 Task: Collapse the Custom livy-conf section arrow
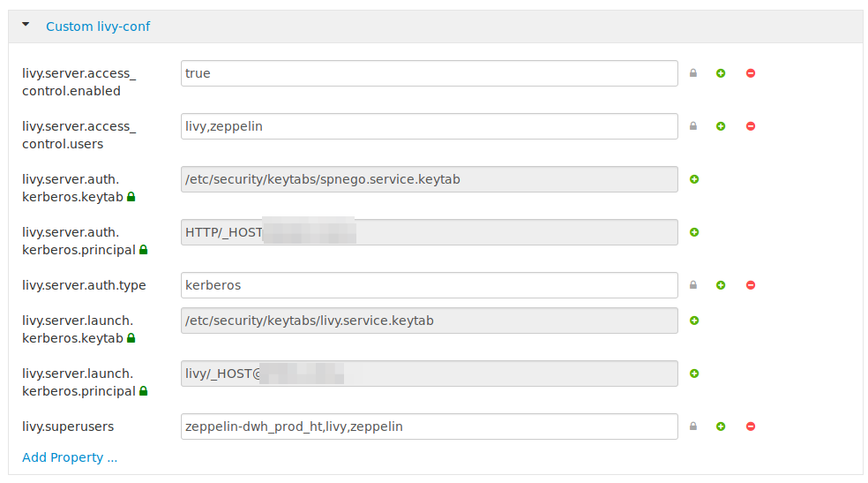26,26
